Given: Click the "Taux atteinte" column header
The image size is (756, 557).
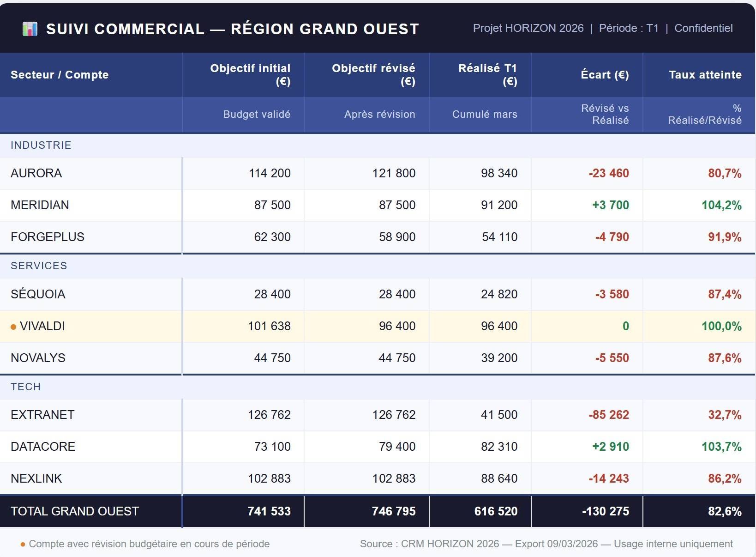Looking at the screenshot, I should 705,75.
